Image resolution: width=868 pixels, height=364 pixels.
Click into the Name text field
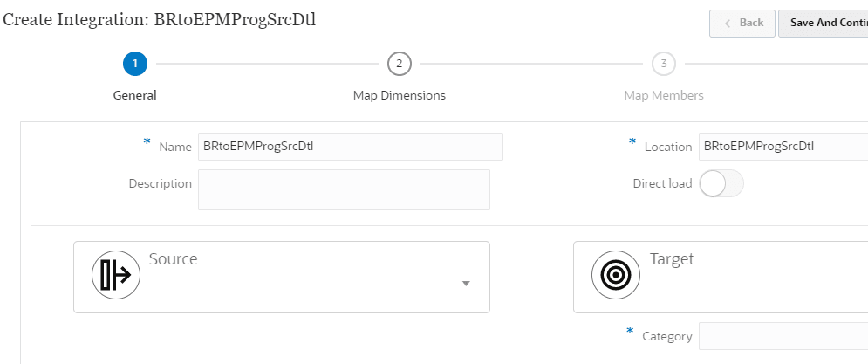click(350, 147)
